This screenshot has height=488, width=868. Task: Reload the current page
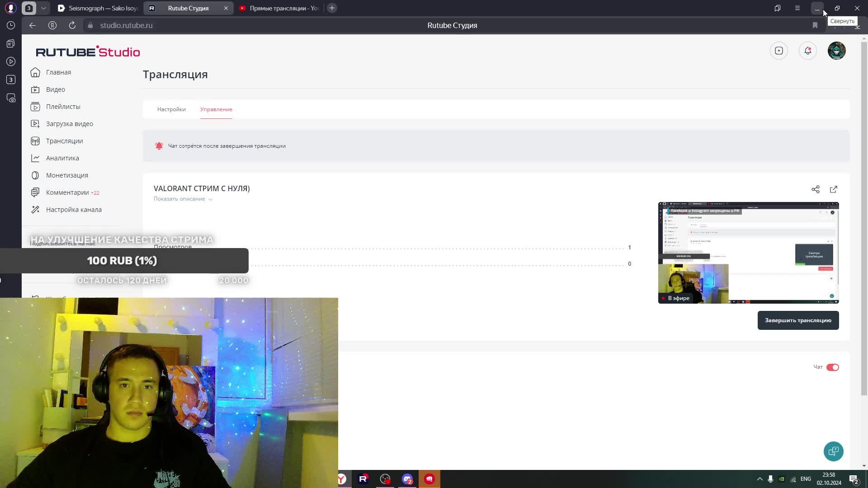[x=72, y=25]
